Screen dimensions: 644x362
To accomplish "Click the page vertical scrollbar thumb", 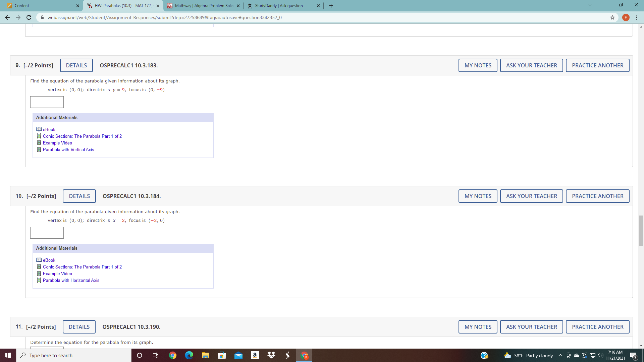I will point(641,231).
